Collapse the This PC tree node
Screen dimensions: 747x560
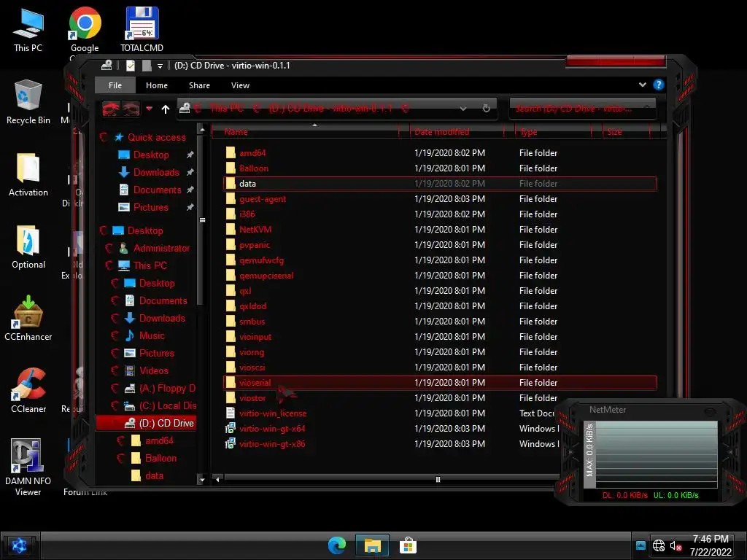(109, 265)
